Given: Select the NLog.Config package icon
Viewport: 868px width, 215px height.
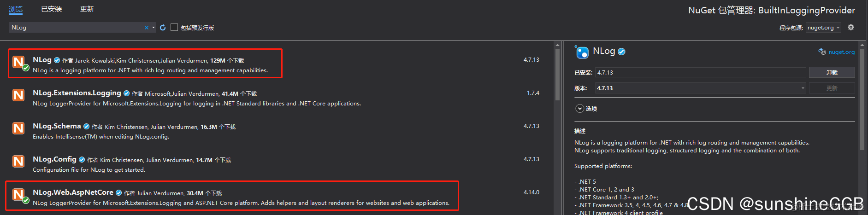Looking at the screenshot, I should click(x=18, y=162).
